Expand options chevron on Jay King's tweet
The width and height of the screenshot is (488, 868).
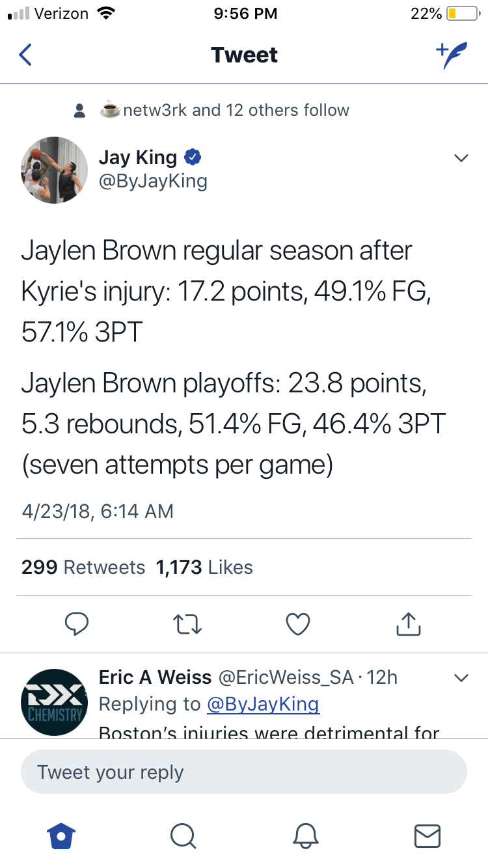(x=461, y=158)
